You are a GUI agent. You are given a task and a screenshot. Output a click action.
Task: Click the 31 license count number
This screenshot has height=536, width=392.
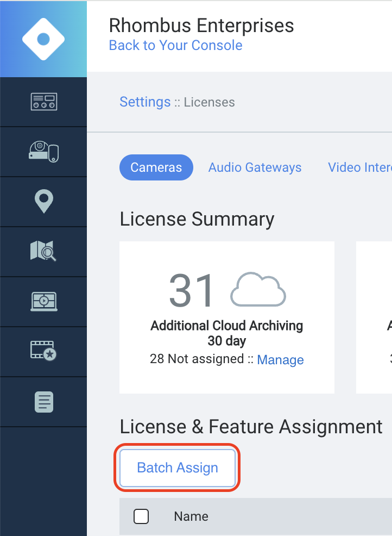pos(192,290)
